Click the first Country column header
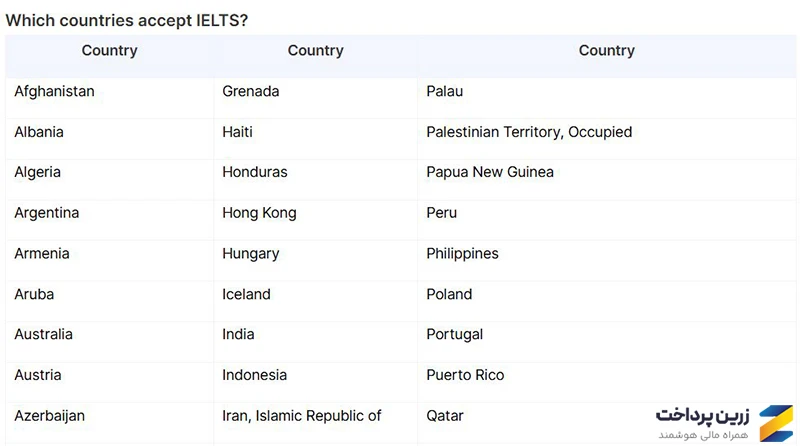This screenshot has width=800, height=446. coord(110,51)
